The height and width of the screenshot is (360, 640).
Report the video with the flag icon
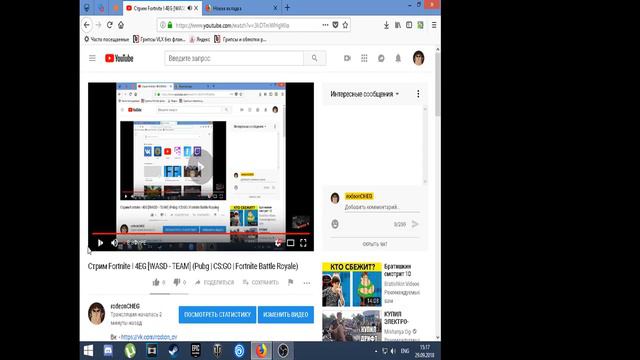(290, 282)
